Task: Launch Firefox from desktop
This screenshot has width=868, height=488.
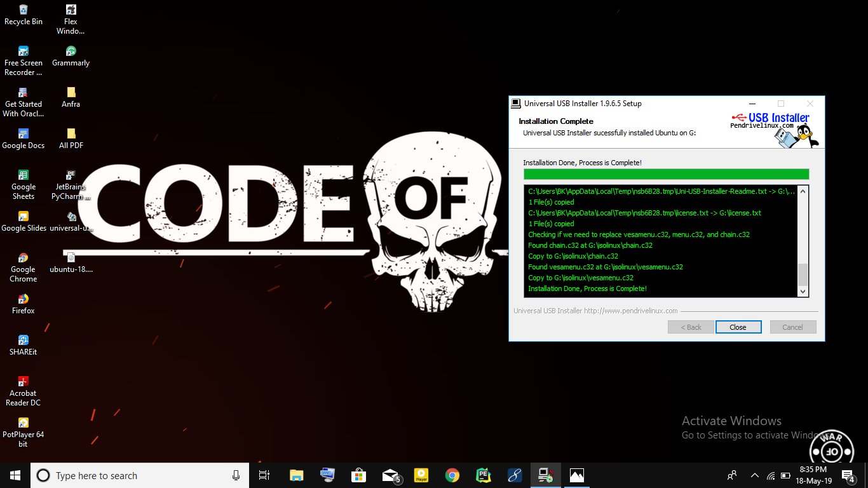Action: click(x=24, y=304)
